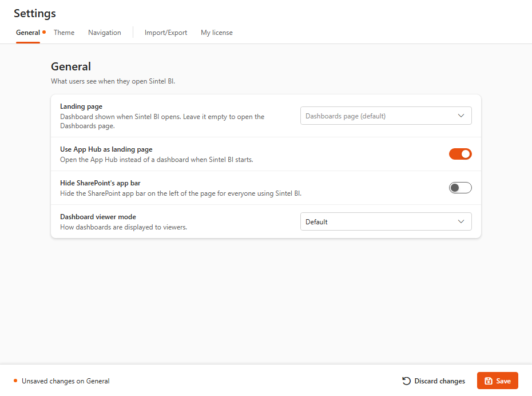This screenshot has width=532, height=396.
Task: Open the Navigation tab
Action: coord(105,33)
